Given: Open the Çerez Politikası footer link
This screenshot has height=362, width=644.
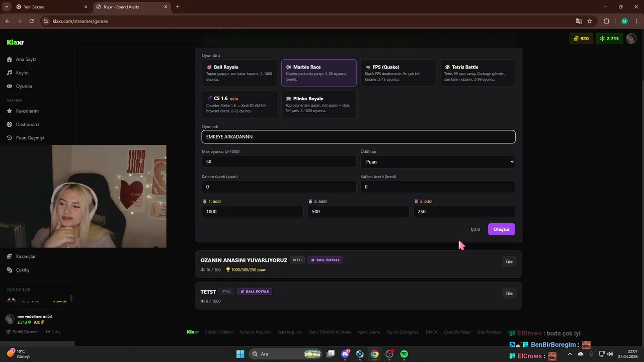Looking at the screenshot, I should point(457,332).
